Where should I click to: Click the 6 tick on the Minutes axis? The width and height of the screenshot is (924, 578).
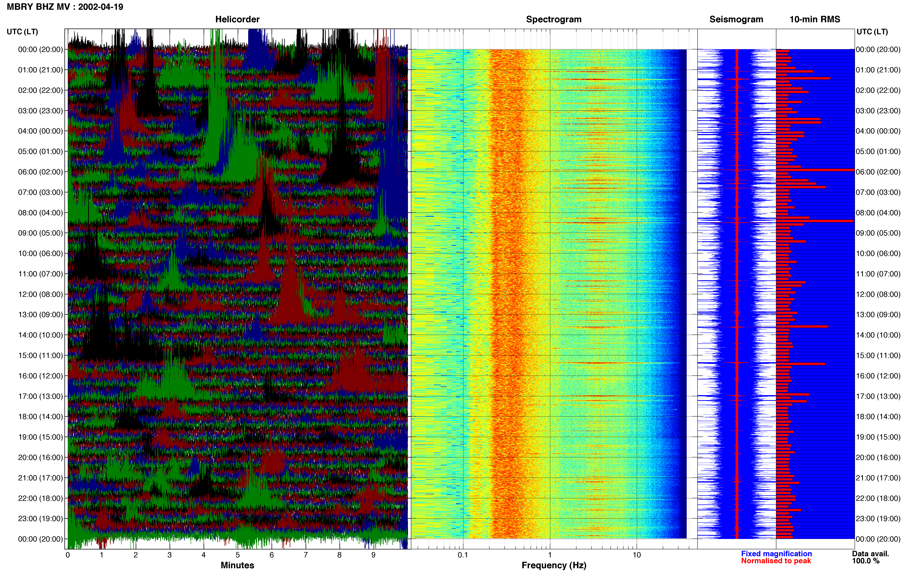tap(272, 555)
